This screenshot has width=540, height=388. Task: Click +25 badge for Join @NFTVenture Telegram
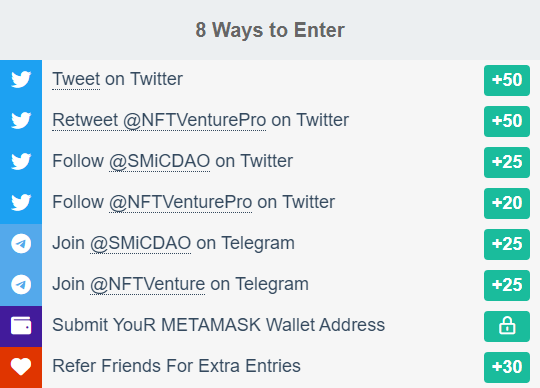[507, 285]
